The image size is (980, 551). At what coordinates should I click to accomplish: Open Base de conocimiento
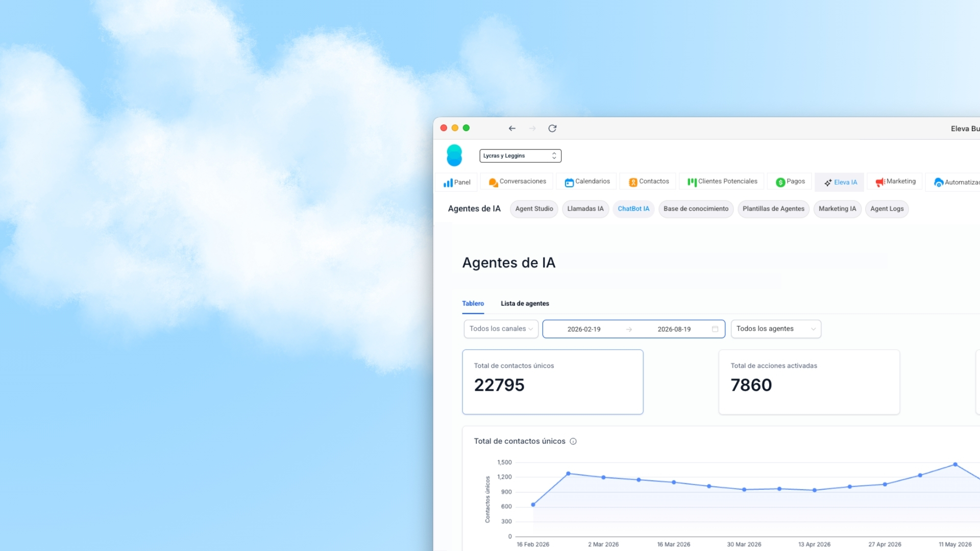coord(696,209)
